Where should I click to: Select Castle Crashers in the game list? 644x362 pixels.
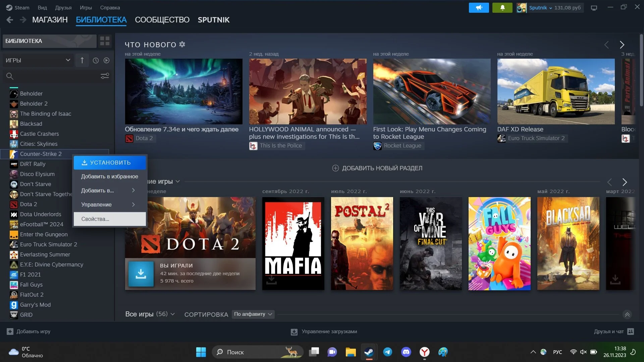(39, 134)
